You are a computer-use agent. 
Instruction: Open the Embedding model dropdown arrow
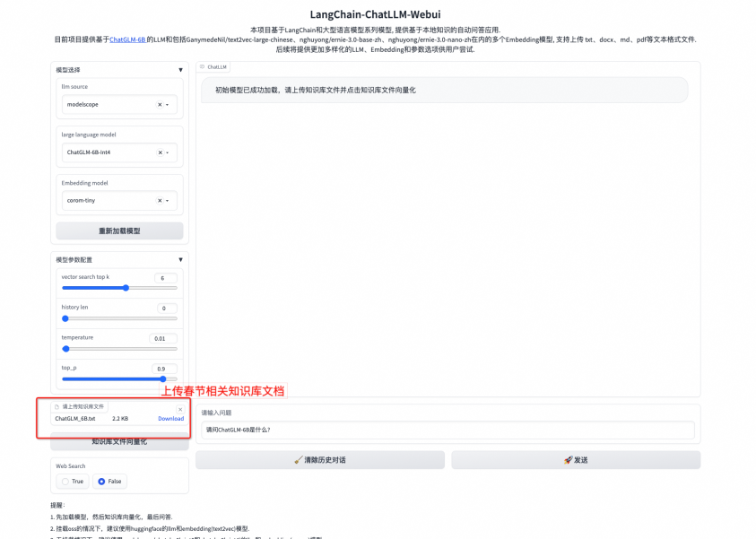168,201
